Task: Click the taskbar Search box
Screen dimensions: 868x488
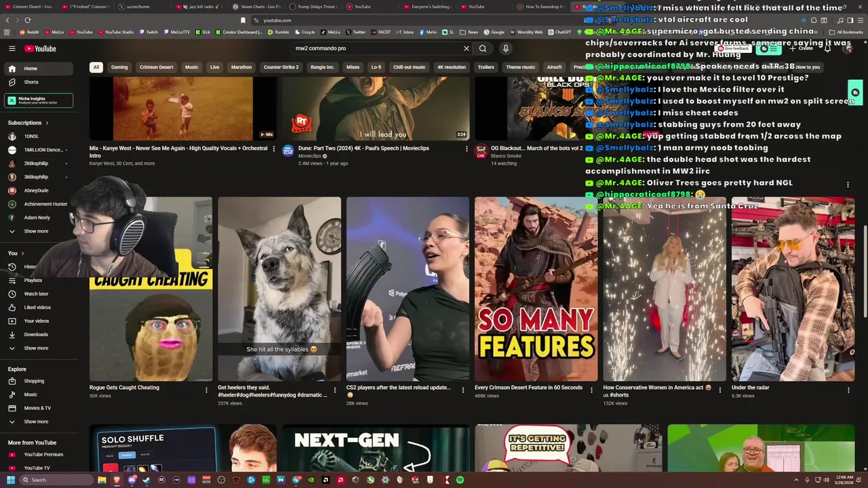Action: coord(58,480)
